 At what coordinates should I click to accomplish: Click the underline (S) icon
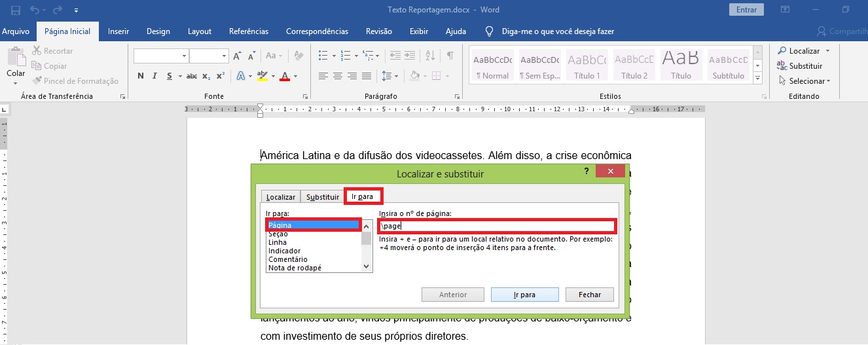click(x=170, y=76)
